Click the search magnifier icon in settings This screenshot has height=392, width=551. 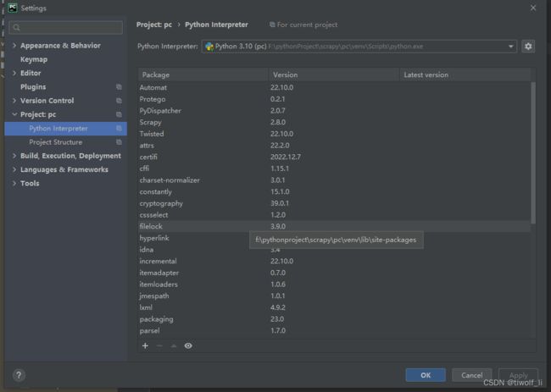[16, 27]
